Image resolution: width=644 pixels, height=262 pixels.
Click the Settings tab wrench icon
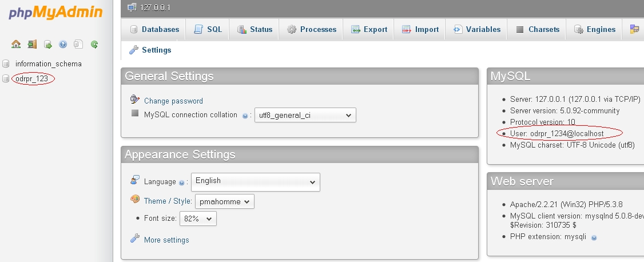pos(133,50)
